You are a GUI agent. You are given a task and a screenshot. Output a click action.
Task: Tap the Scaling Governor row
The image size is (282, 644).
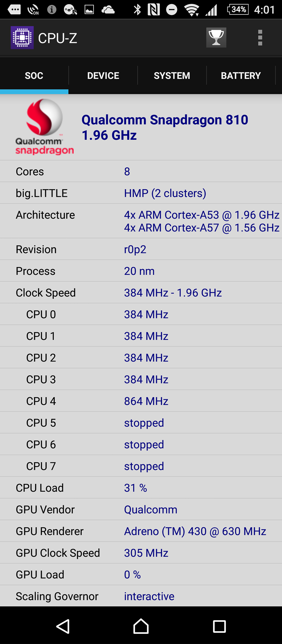141,596
